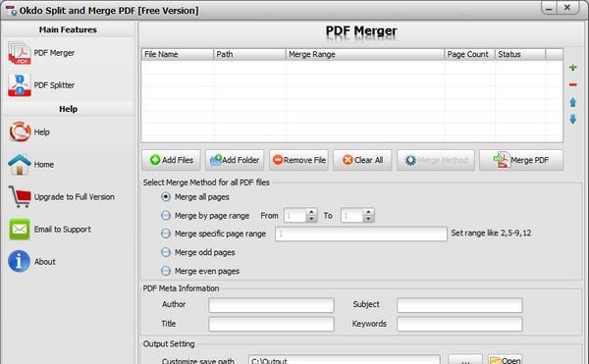This screenshot has height=364, width=589.
Task: Click the Open output folder button
Action: pos(506,359)
